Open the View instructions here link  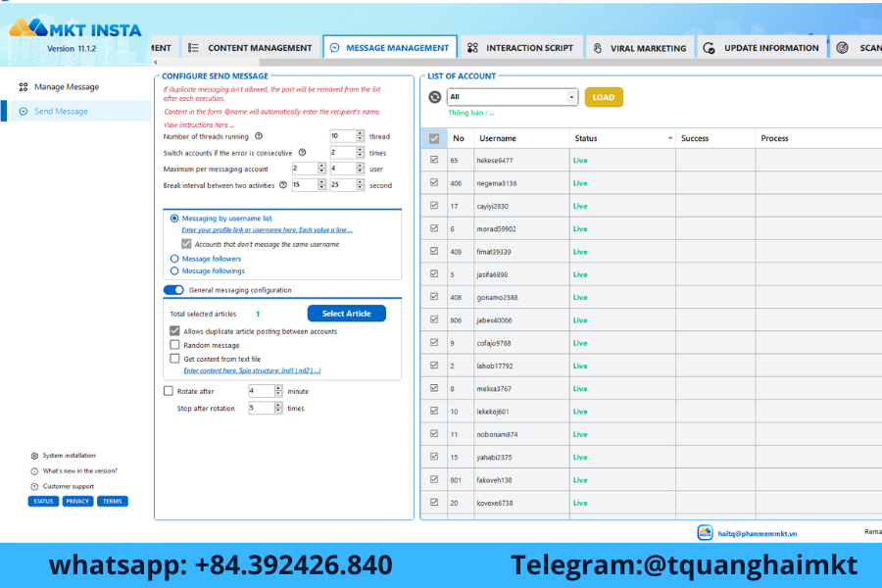199,124
